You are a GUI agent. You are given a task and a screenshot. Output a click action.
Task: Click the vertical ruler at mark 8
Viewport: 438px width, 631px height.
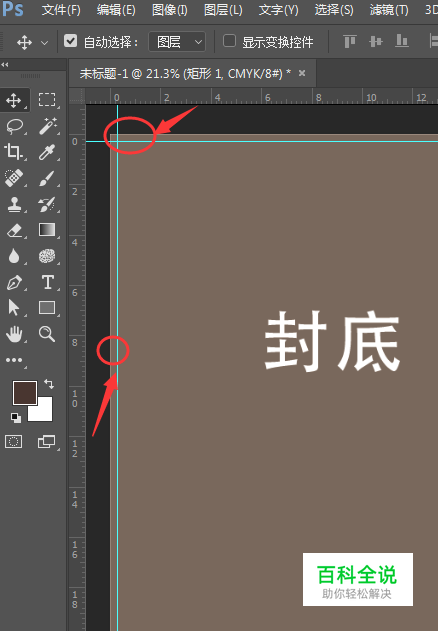click(x=75, y=342)
